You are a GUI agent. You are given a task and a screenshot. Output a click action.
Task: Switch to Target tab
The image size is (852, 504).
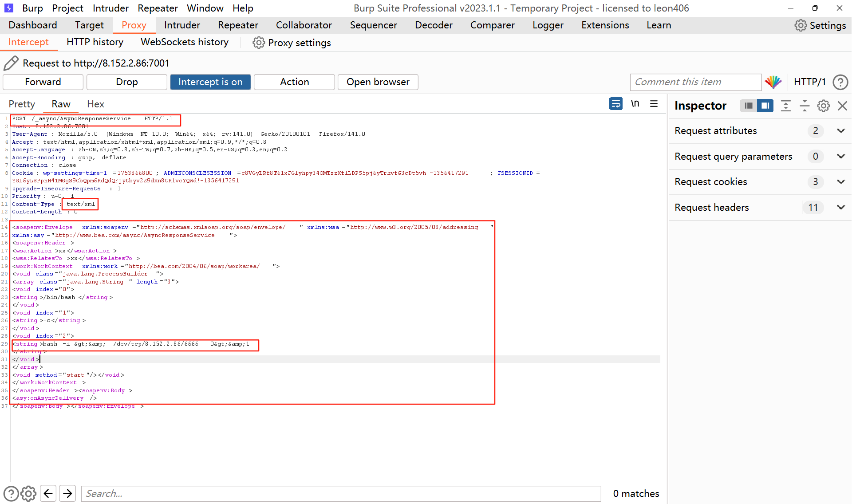point(89,25)
